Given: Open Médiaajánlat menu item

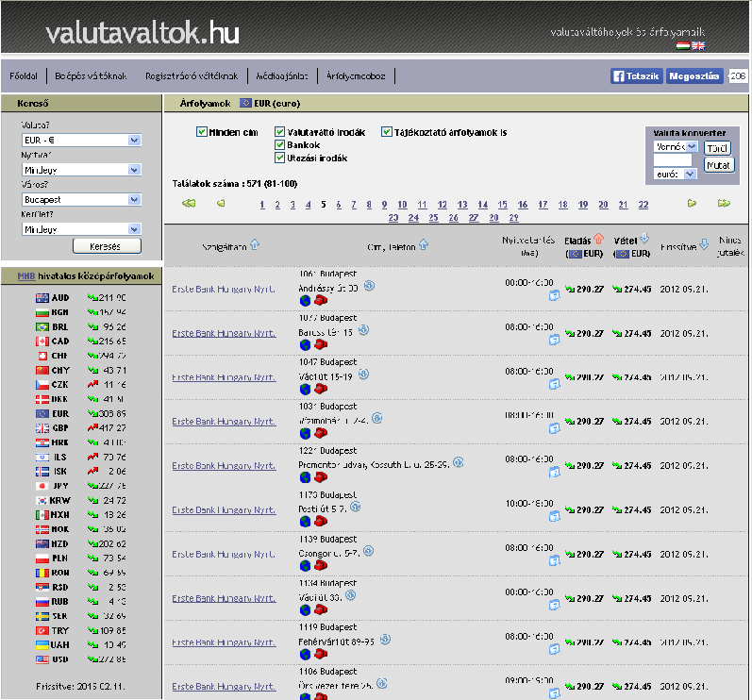Looking at the screenshot, I should pyautogui.click(x=282, y=75).
